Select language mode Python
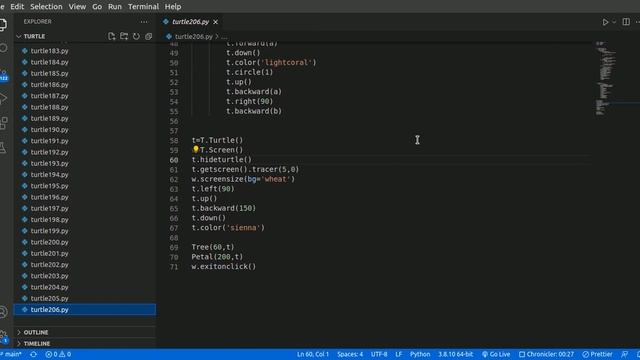 420,354
